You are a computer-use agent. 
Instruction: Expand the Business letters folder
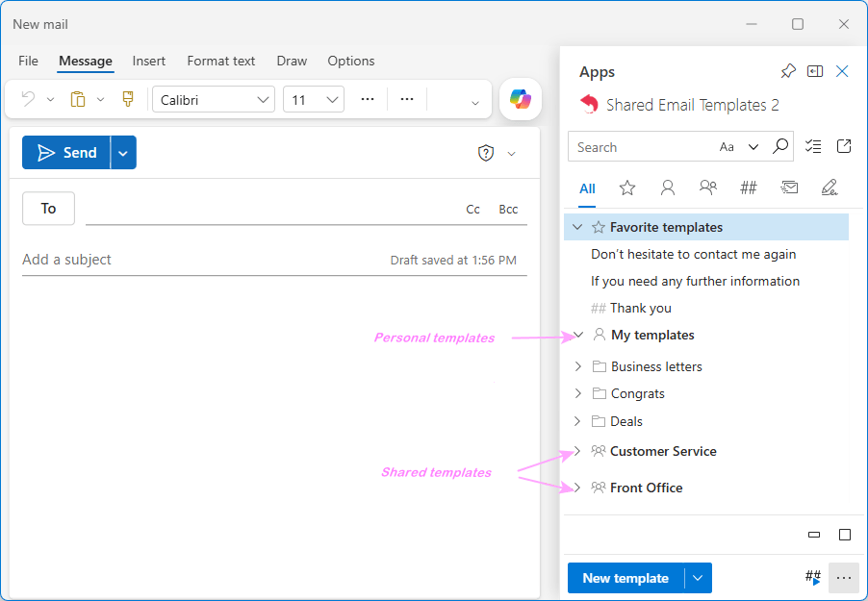point(578,366)
